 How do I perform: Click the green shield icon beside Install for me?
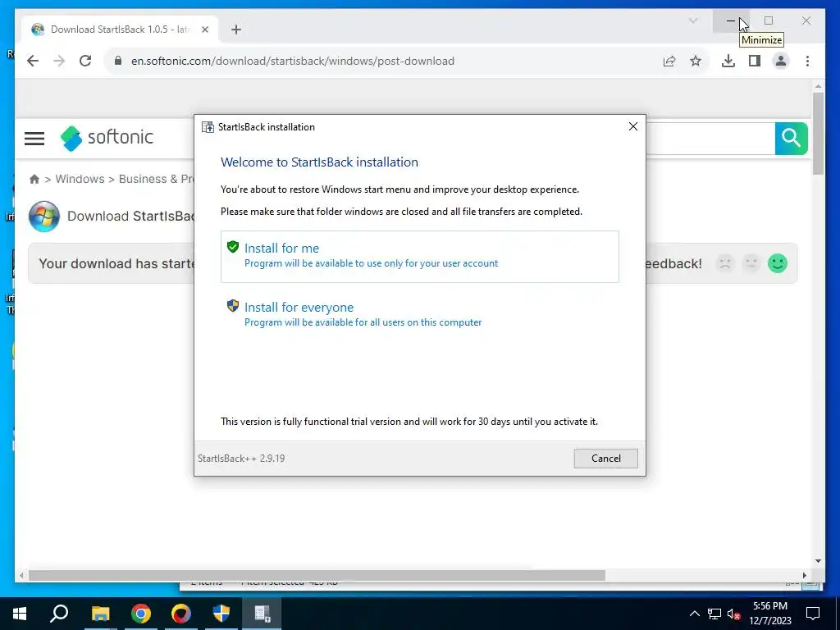(x=232, y=247)
